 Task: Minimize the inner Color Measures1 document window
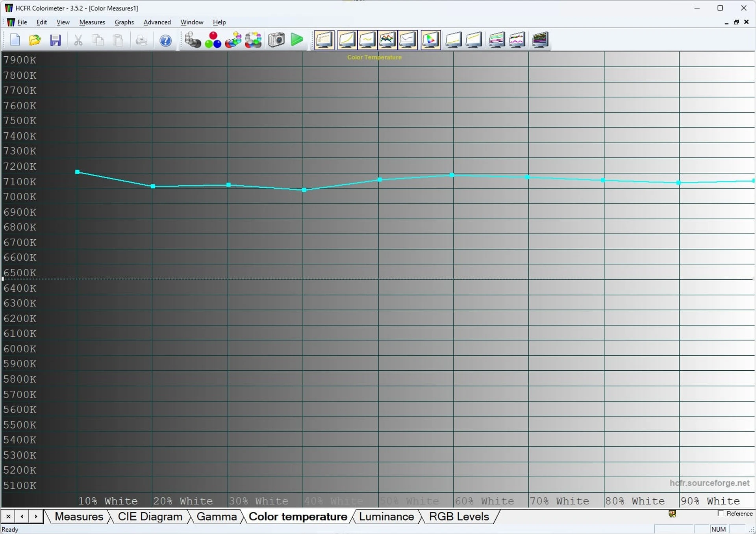(x=726, y=22)
